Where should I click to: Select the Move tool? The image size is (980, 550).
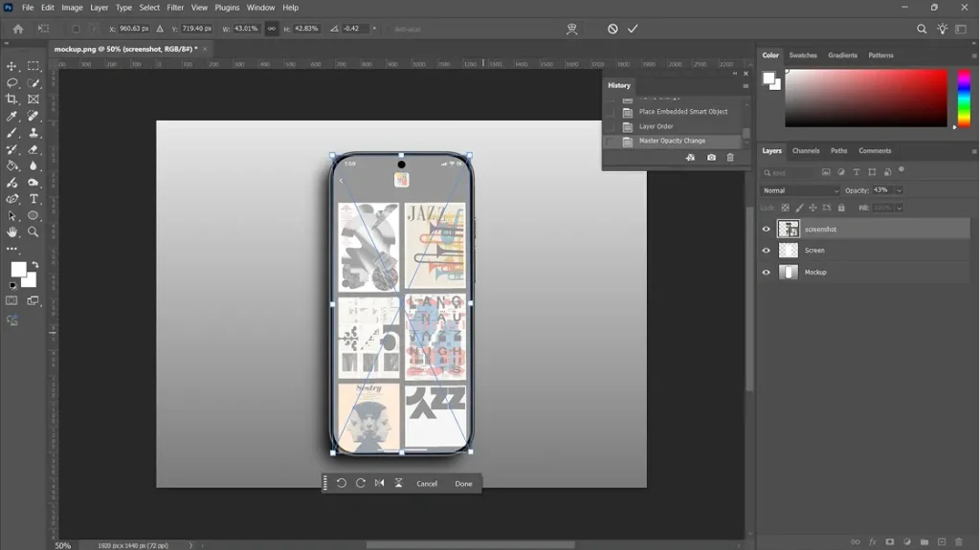11,66
